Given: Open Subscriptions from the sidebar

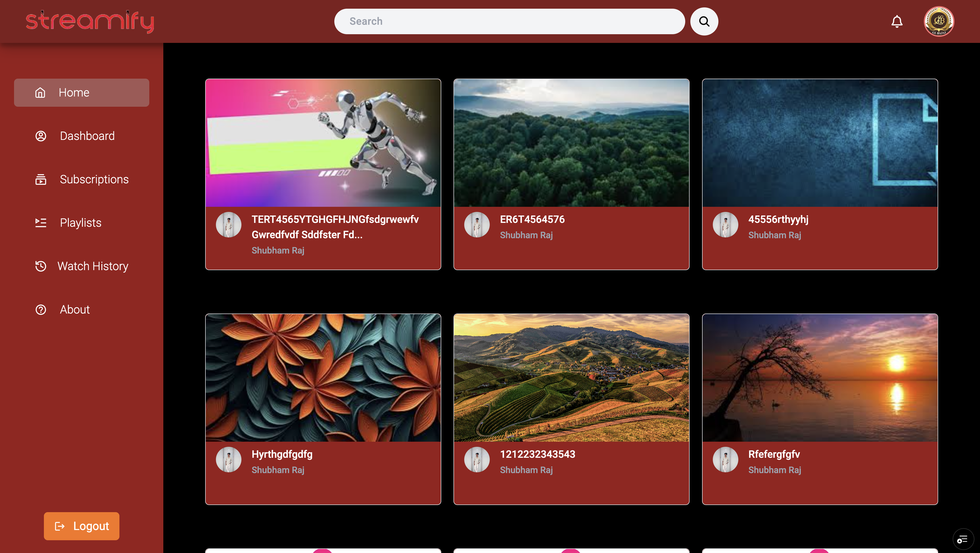Looking at the screenshot, I should [81, 179].
